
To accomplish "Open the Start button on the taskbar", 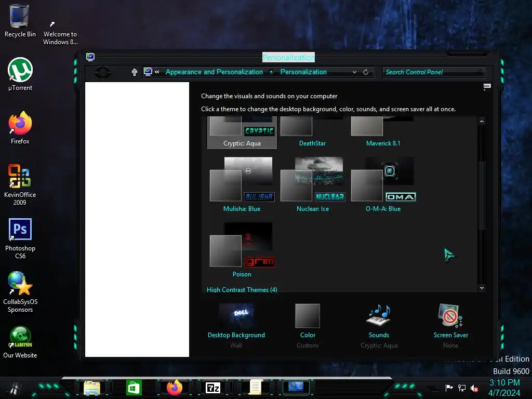I will tap(14, 388).
